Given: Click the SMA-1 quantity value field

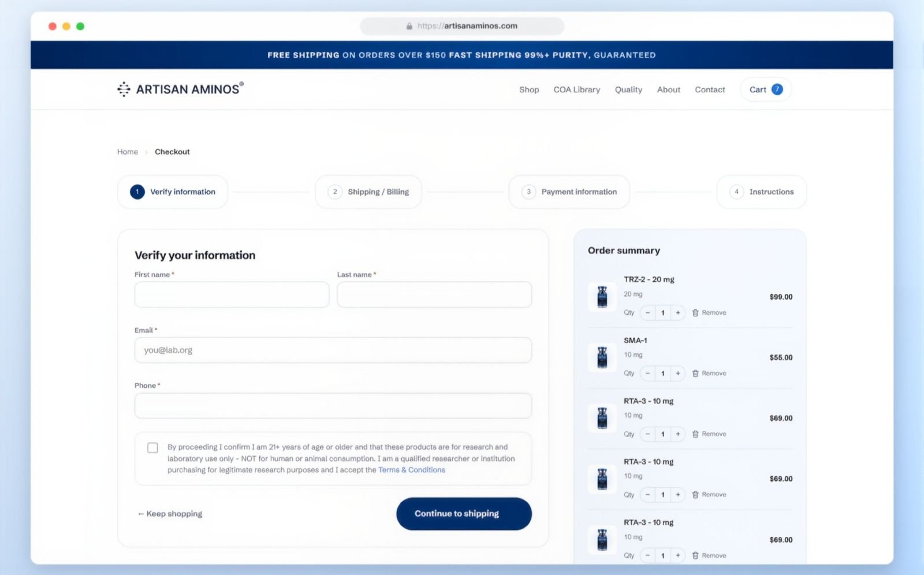Looking at the screenshot, I should click(x=663, y=374).
